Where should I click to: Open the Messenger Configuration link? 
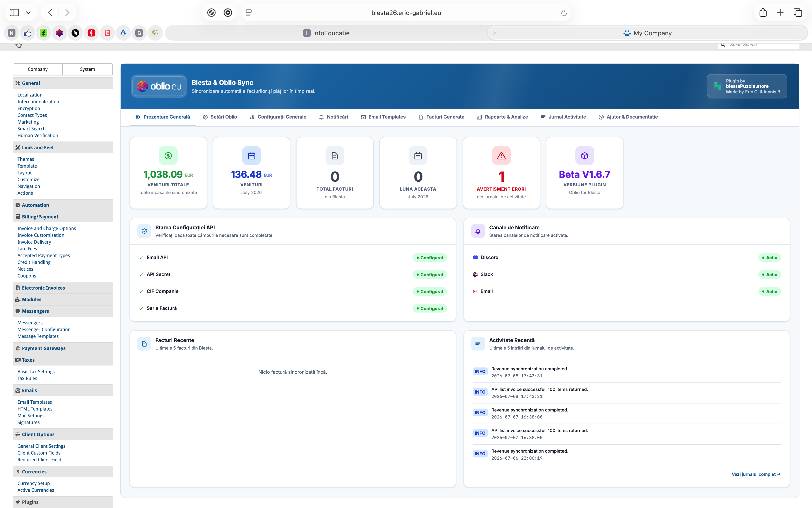point(44,329)
